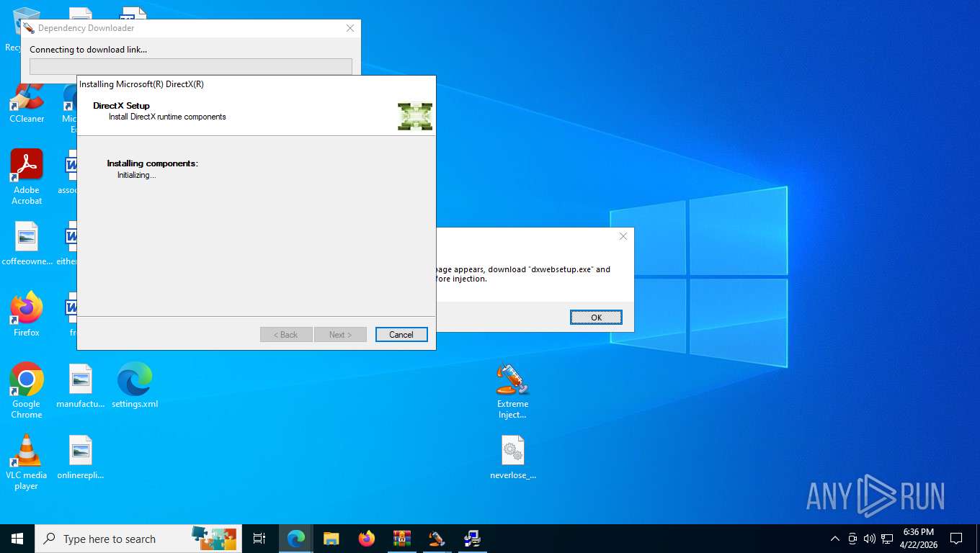Click the DirectX logo icon in Setup
The width and height of the screenshot is (980, 553).
pyautogui.click(x=415, y=116)
